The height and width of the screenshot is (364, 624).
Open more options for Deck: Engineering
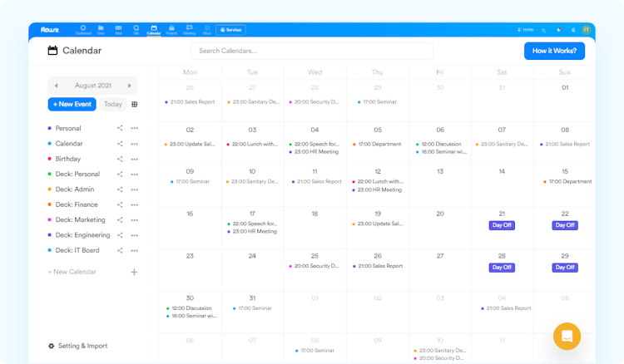click(135, 235)
